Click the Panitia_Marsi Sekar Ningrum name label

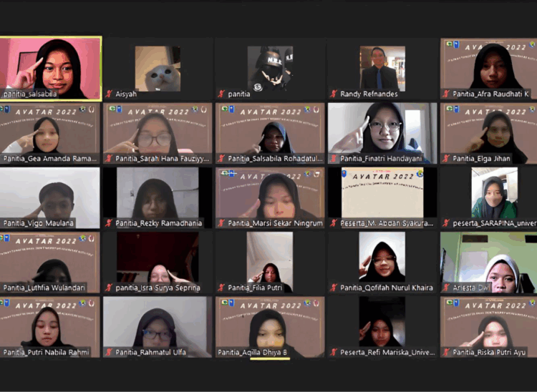tap(275, 223)
